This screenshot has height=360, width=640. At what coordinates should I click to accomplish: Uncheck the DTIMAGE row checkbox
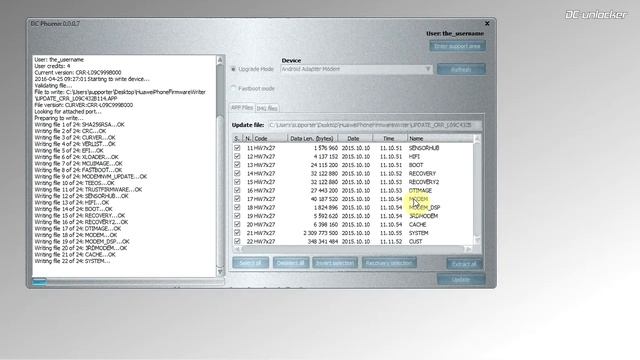point(237,191)
